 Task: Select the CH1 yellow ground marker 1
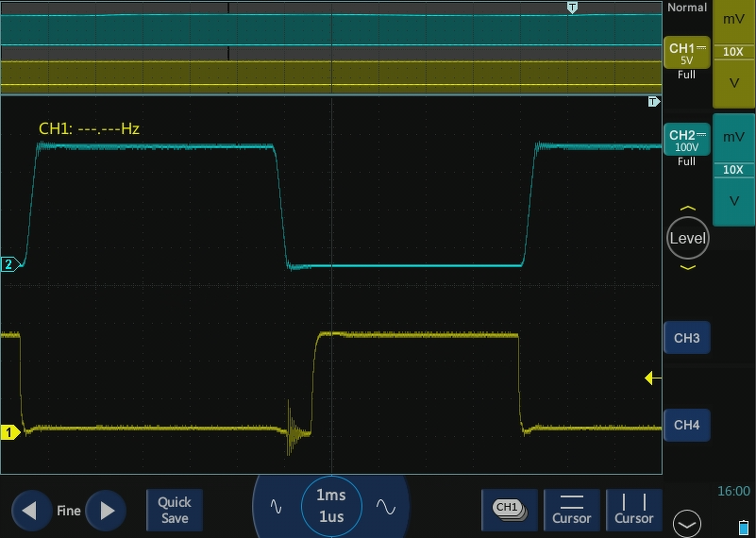pyautogui.click(x=10, y=432)
